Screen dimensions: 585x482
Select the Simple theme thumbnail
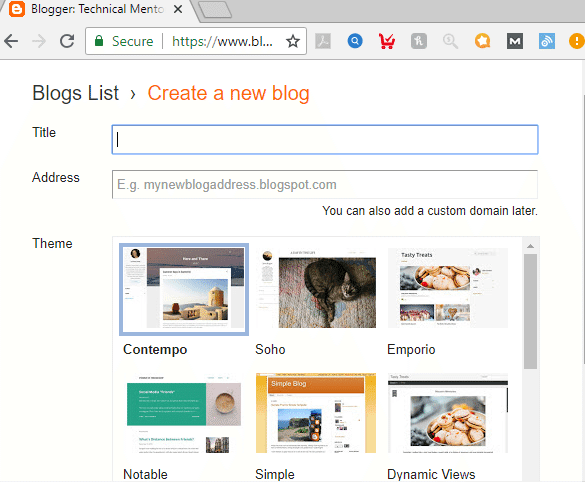click(316, 413)
